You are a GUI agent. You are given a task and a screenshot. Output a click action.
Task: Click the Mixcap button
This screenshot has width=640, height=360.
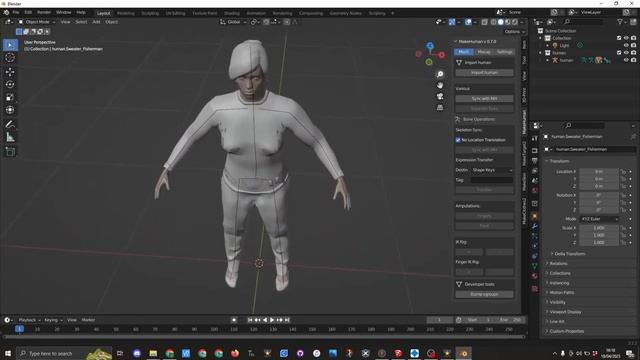pyautogui.click(x=484, y=52)
